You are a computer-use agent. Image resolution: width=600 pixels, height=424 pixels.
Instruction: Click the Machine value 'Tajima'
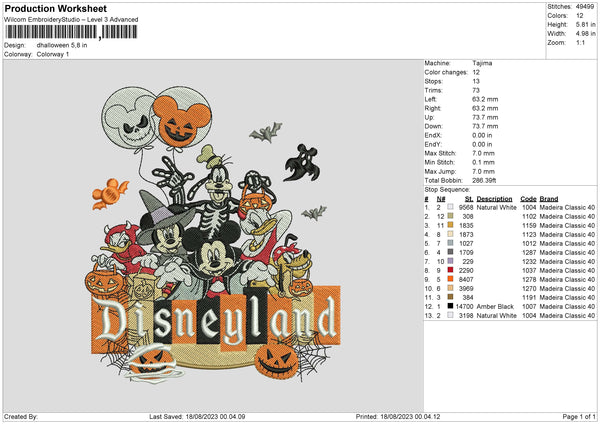(x=482, y=63)
